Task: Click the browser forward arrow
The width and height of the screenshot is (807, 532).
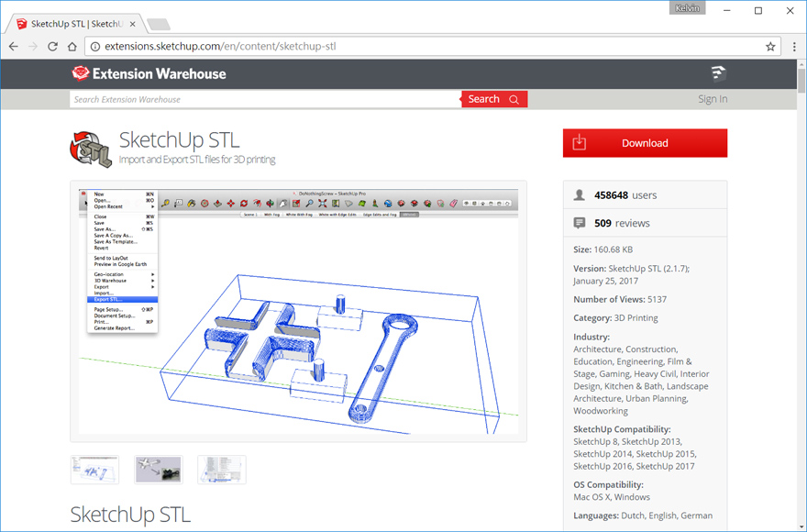Action: [x=33, y=47]
